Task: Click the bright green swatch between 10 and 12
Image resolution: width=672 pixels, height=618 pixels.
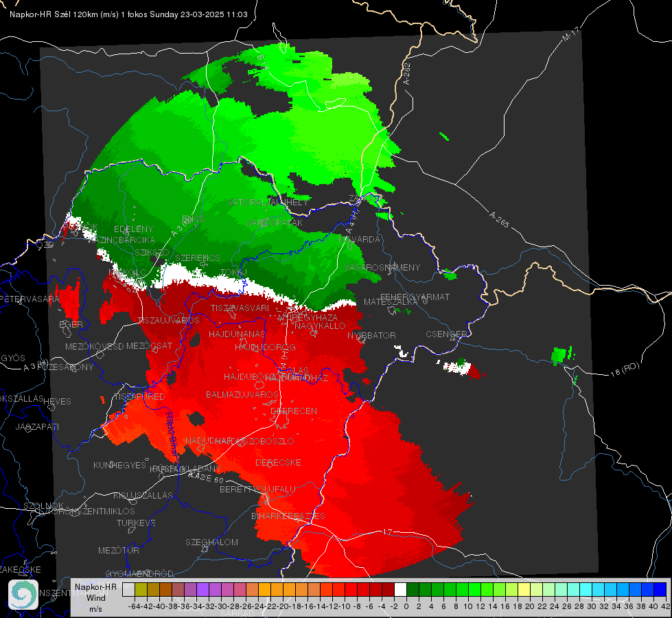Action: [x=474, y=589]
